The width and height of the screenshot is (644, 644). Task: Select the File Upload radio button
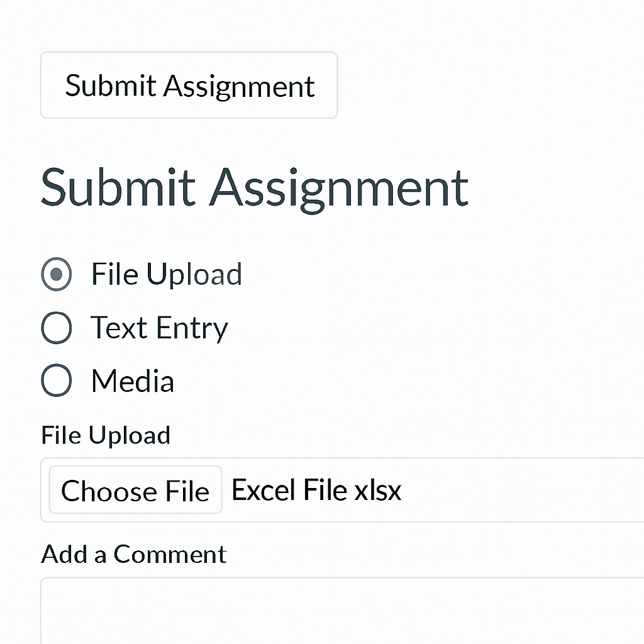pyautogui.click(x=57, y=274)
